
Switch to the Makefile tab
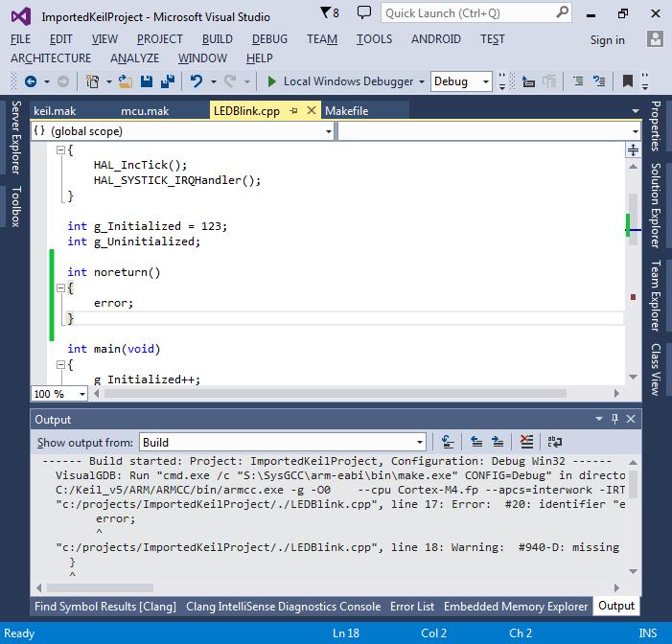tap(346, 111)
